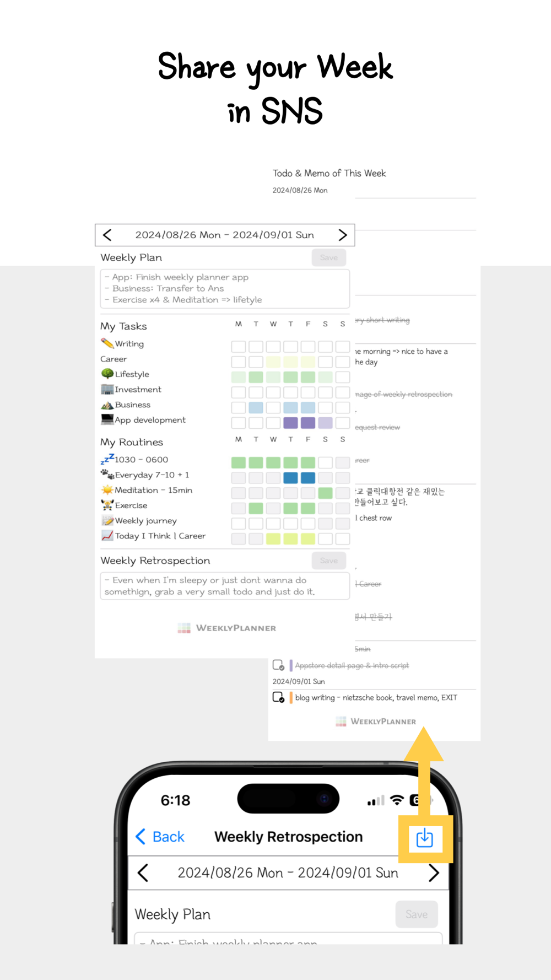
Task: Toggle Business task Tuesday box
Action: click(256, 408)
